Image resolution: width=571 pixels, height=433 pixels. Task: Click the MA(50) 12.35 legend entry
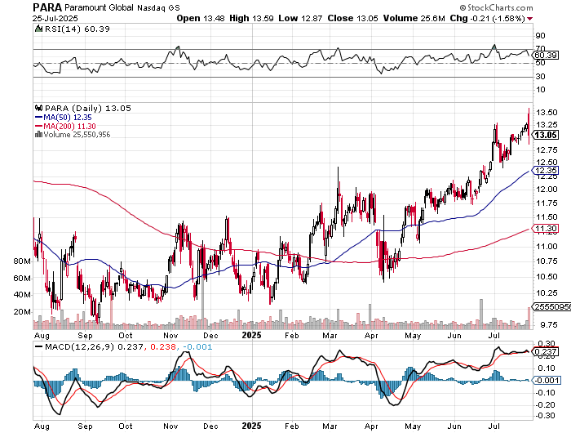click(63, 117)
